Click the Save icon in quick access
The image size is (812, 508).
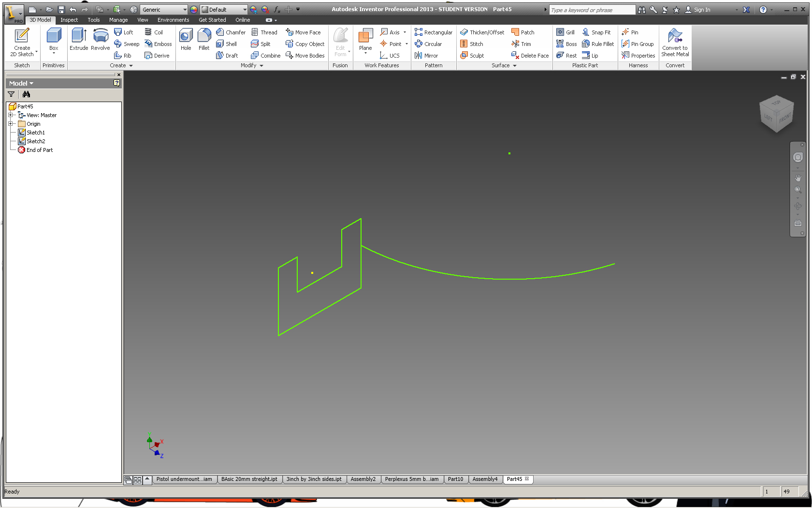[61, 10]
